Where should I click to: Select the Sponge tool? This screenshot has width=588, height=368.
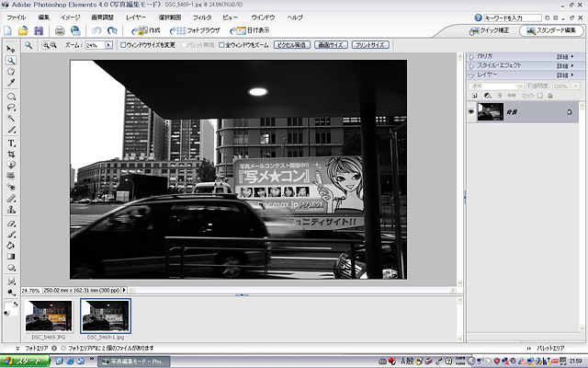point(11,293)
